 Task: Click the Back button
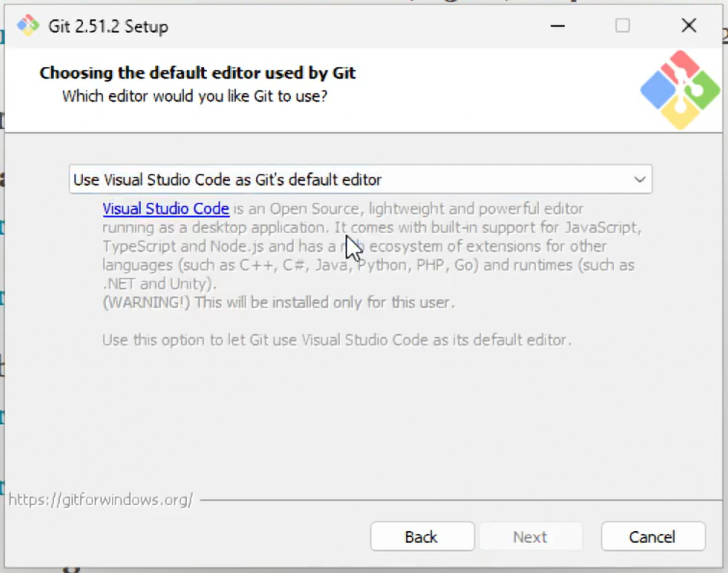click(x=422, y=536)
